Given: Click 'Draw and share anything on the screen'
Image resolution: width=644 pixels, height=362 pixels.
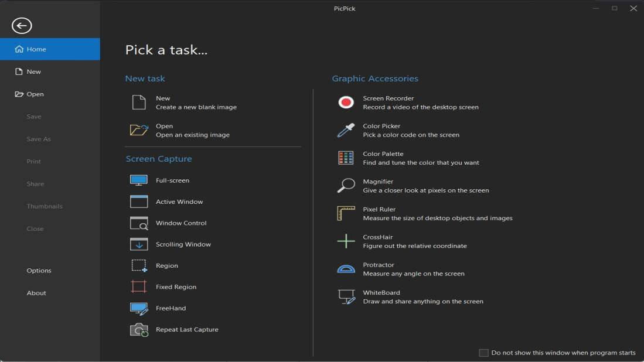Looking at the screenshot, I should [x=423, y=302].
